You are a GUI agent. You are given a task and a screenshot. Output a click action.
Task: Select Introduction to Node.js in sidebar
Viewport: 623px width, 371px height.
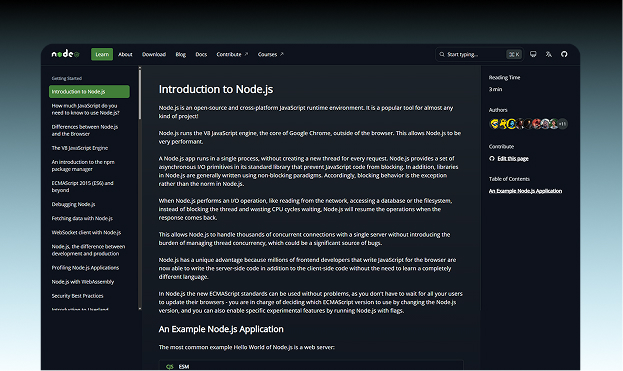pos(89,91)
